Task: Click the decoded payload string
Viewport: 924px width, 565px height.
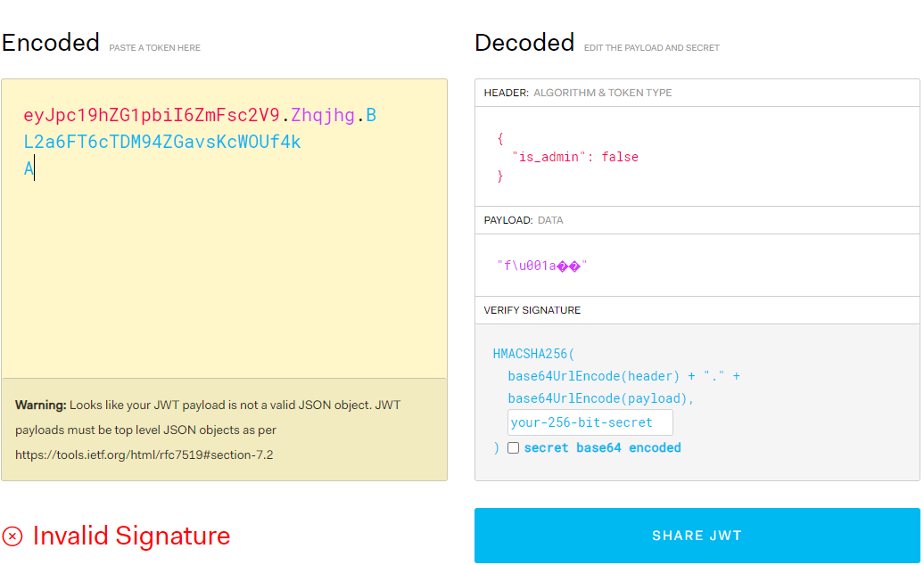Action: pyautogui.click(x=544, y=264)
